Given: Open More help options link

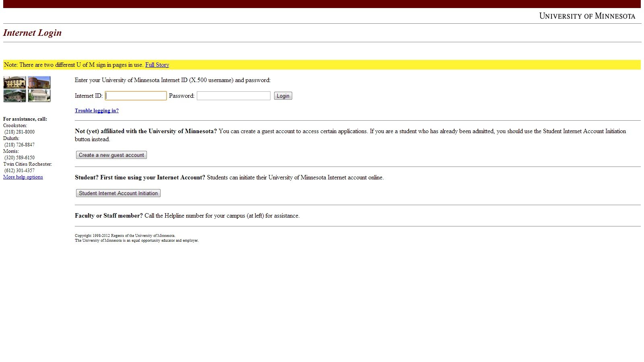Looking at the screenshot, I should tap(23, 177).
